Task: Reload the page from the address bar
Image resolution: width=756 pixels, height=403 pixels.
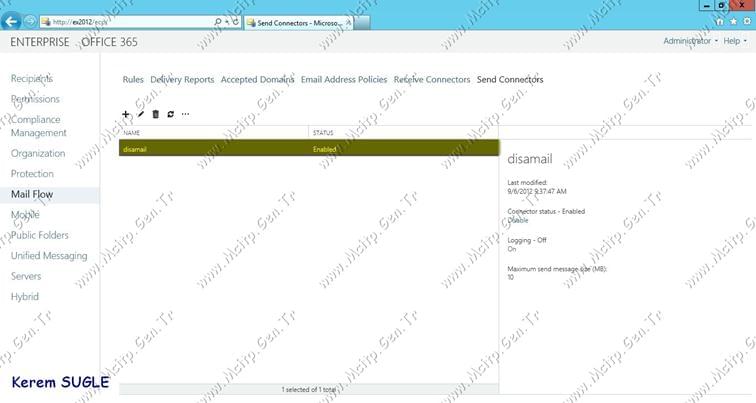Action: click(x=236, y=22)
